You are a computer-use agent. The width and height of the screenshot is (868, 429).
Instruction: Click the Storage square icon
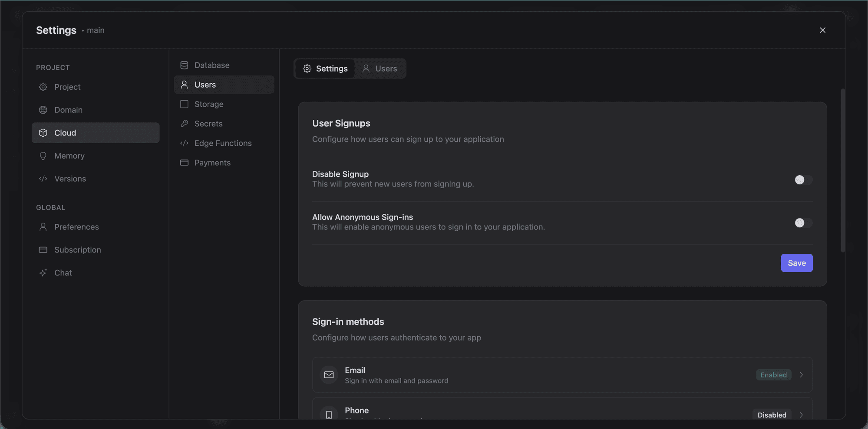184,104
